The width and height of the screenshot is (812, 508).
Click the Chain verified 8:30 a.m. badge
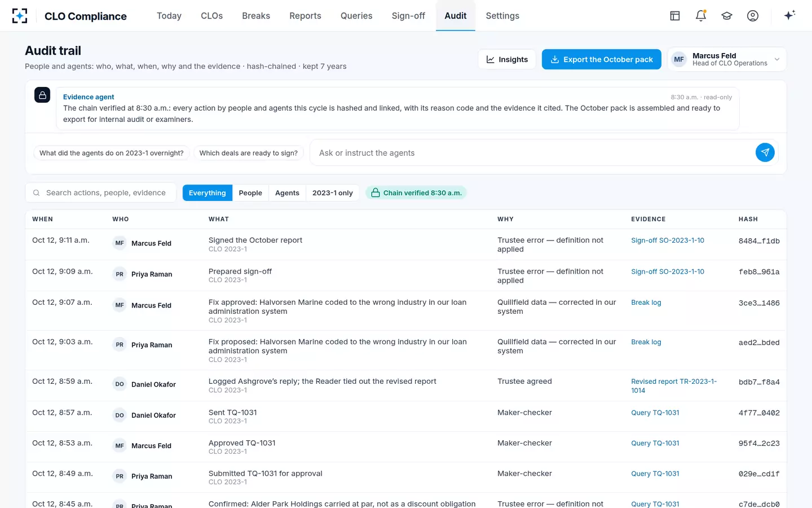click(416, 193)
